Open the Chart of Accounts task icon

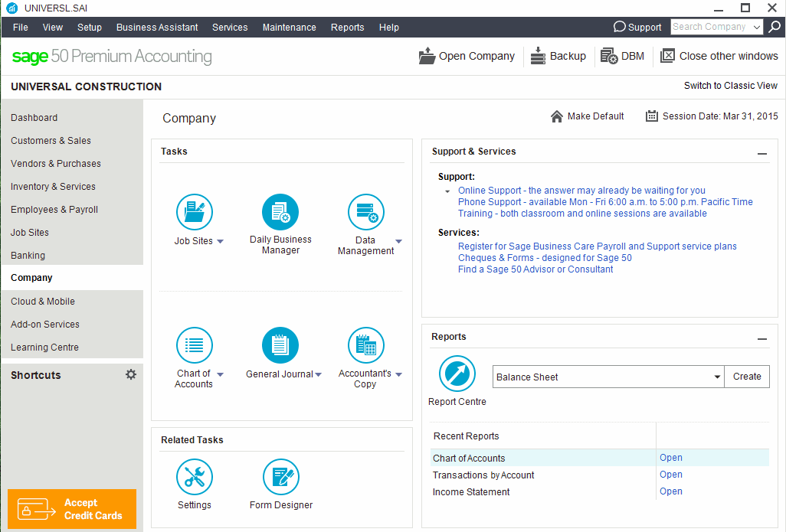pos(195,345)
